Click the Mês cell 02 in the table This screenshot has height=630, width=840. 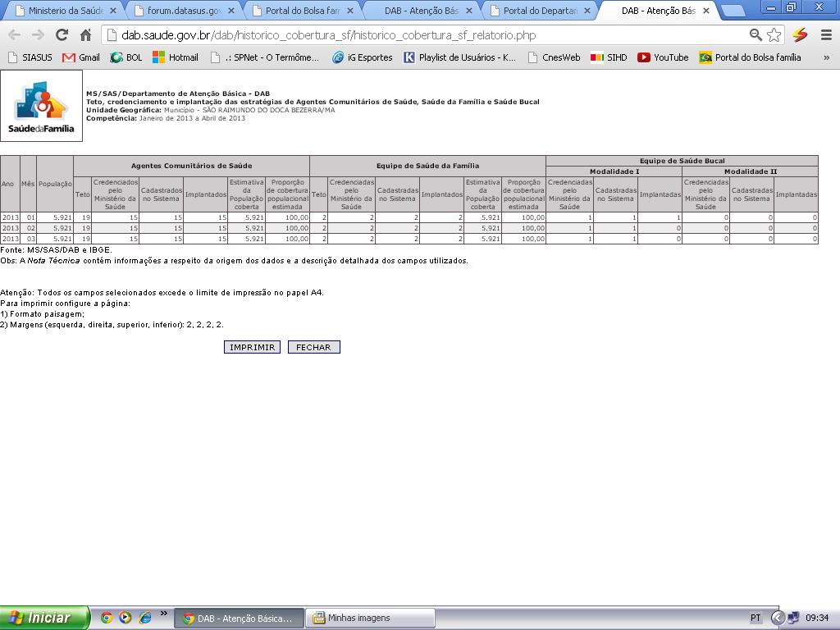[x=29, y=228]
